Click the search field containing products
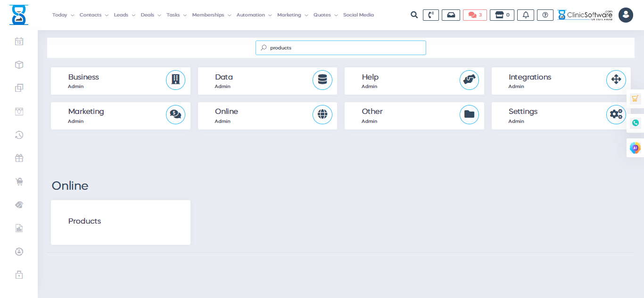 tap(341, 48)
